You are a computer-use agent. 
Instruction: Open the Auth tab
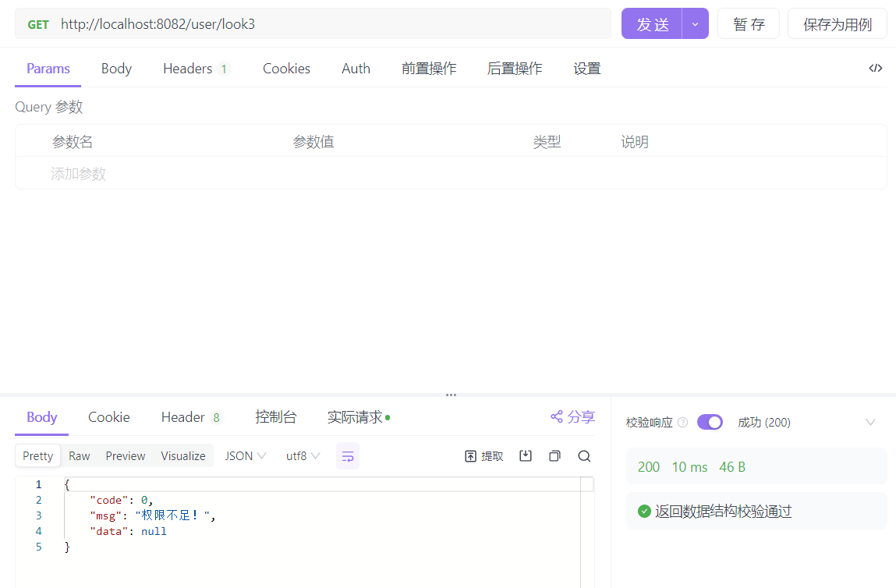tap(356, 69)
